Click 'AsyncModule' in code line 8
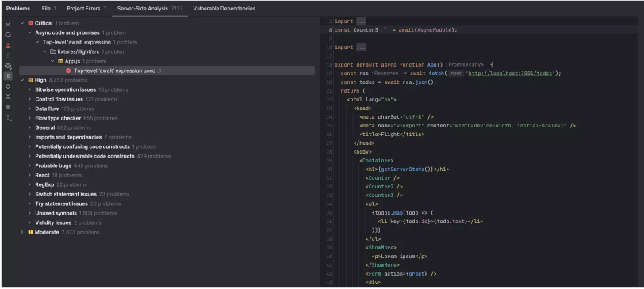Image resolution: width=644 pixels, height=289 pixels. click(x=435, y=30)
